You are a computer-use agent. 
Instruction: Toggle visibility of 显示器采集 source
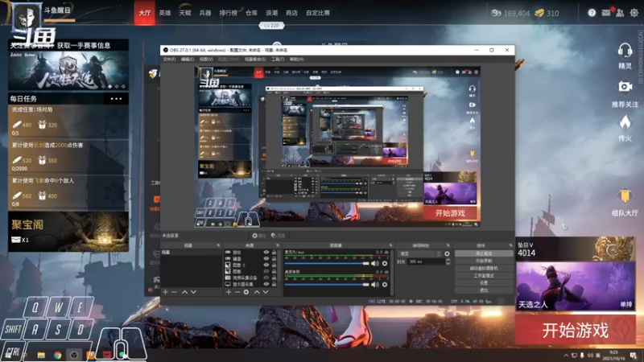pos(266,284)
